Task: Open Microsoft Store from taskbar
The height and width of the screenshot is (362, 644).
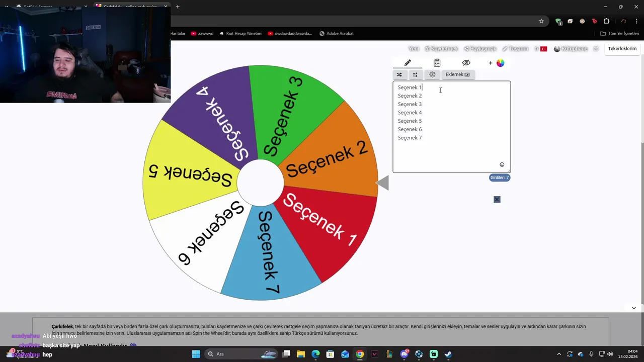Action: click(x=330, y=354)
